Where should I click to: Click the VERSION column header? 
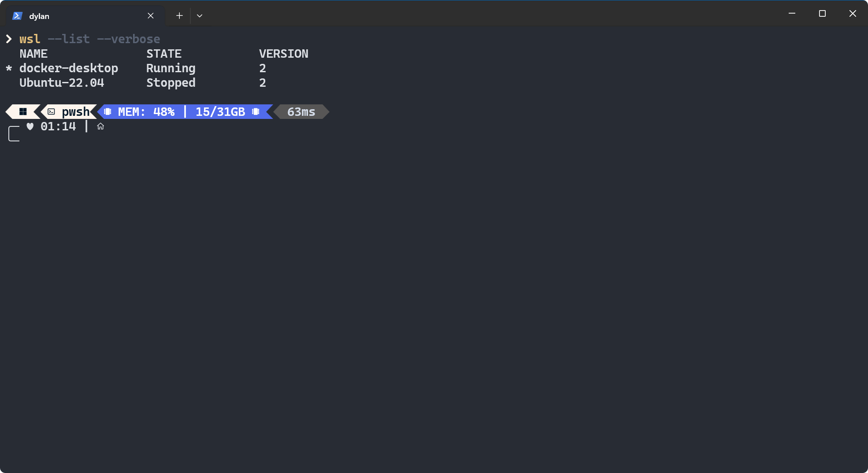click(x=284, y=54)
